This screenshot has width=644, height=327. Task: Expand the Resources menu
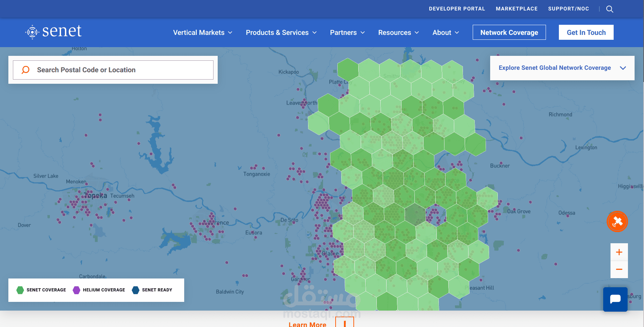(x=398, y=32)
